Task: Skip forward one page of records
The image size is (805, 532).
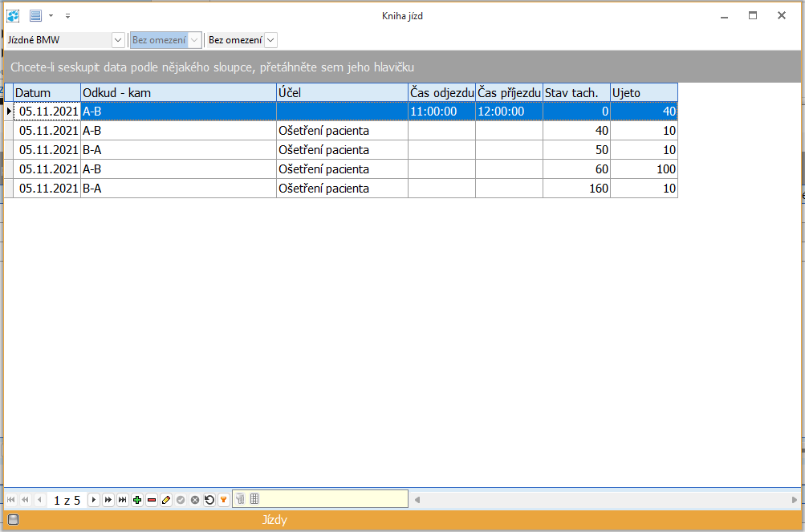Action: [108, 500]
